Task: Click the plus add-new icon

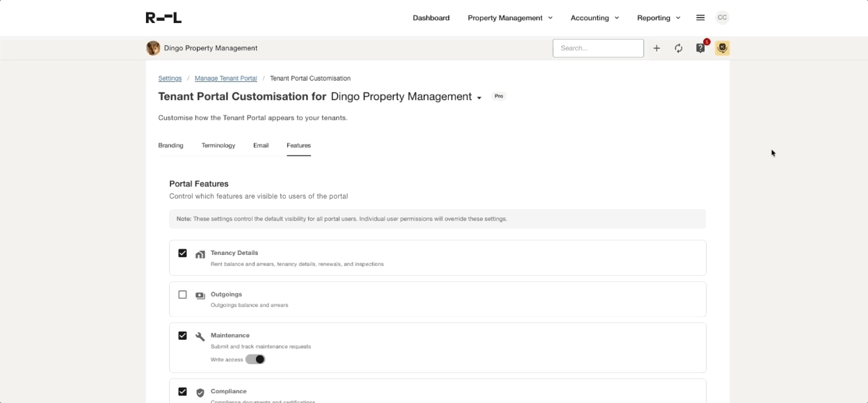Action: pos(657,48)
